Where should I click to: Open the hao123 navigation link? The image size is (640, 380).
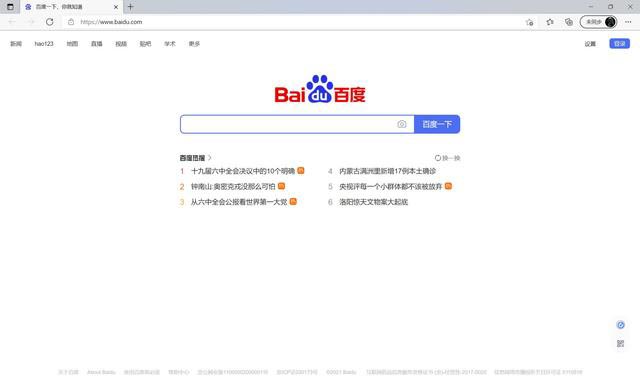[44, 44]
